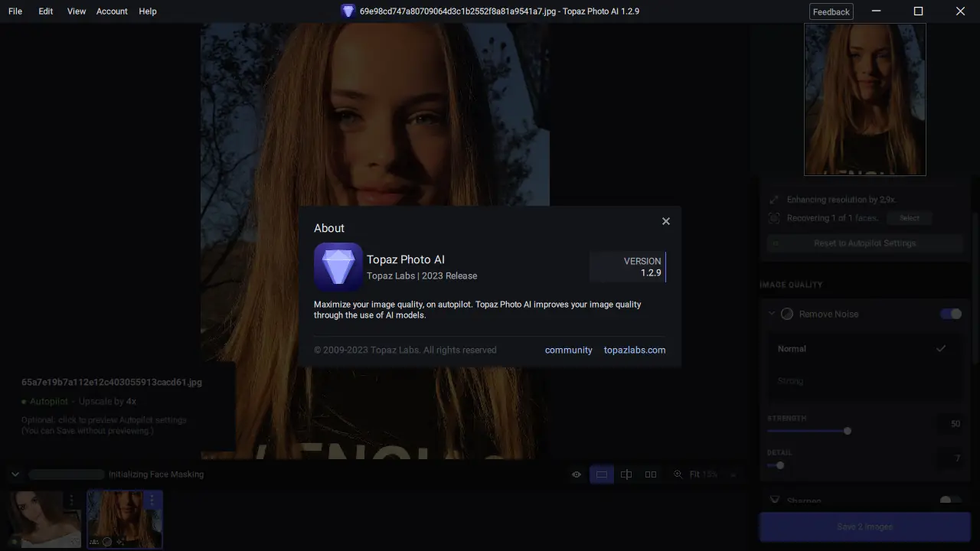The width and height of the screenshot is (980, 551).
Task: Click the navigator preview thumbnail
Action: pyautogui.click(x=865, y=99)
